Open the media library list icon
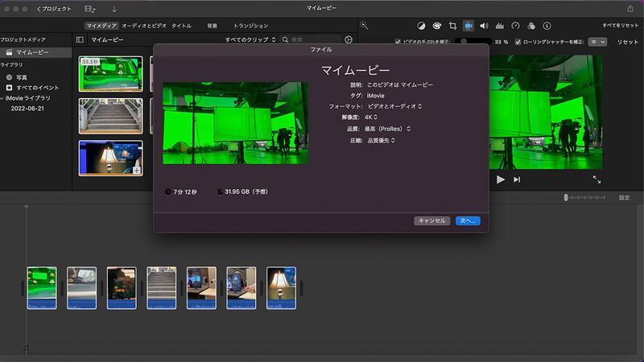Image resolution: width=644 pixels, height=362 pixels. [89, 9]
